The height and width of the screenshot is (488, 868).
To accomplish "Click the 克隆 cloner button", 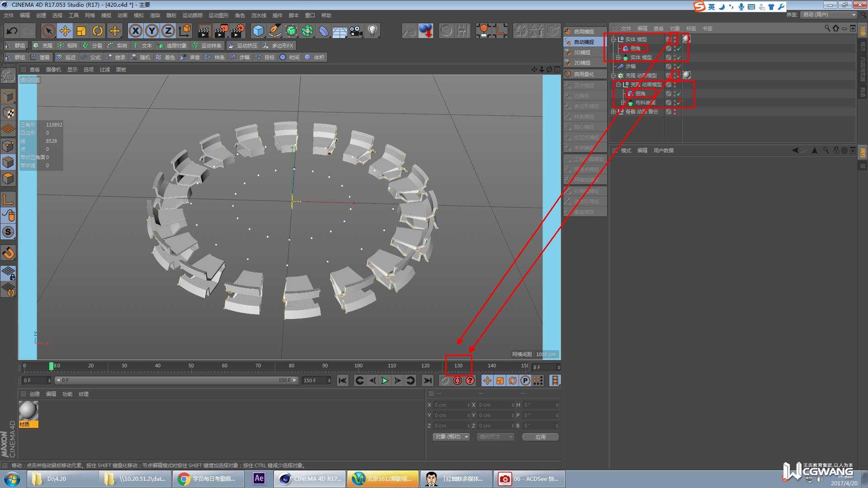I will [x=43, y=46].
